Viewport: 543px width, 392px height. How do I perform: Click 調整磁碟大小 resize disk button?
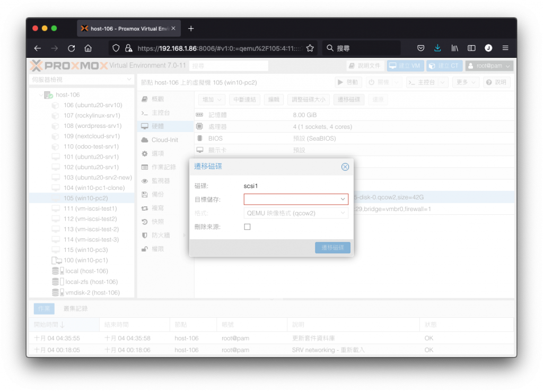[309, 100]
